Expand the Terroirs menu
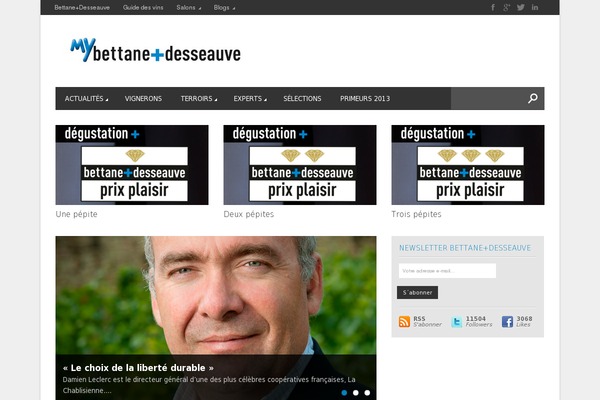 click(x=199, y=98)
